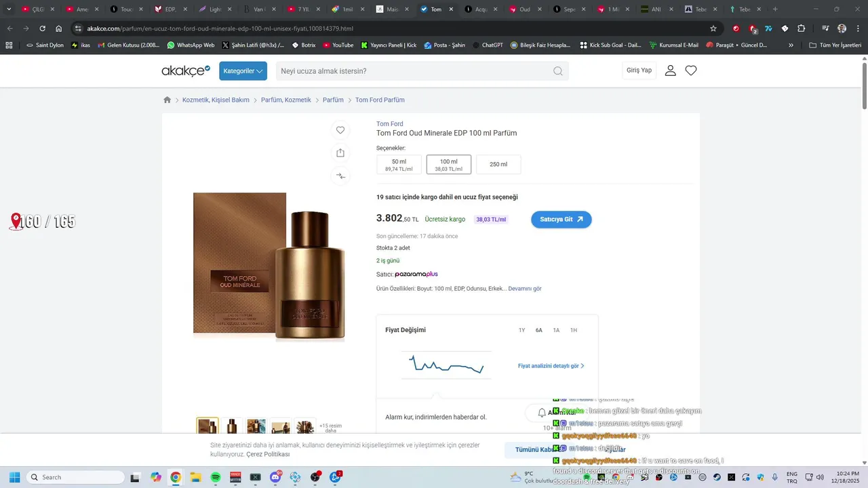Expand product features via Devamını gör
868x488 pixels.
click(525, 289)
